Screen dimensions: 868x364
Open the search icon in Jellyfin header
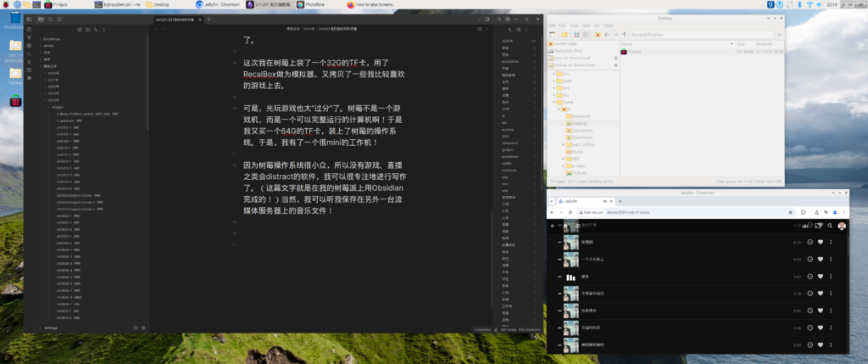(830, 226)
